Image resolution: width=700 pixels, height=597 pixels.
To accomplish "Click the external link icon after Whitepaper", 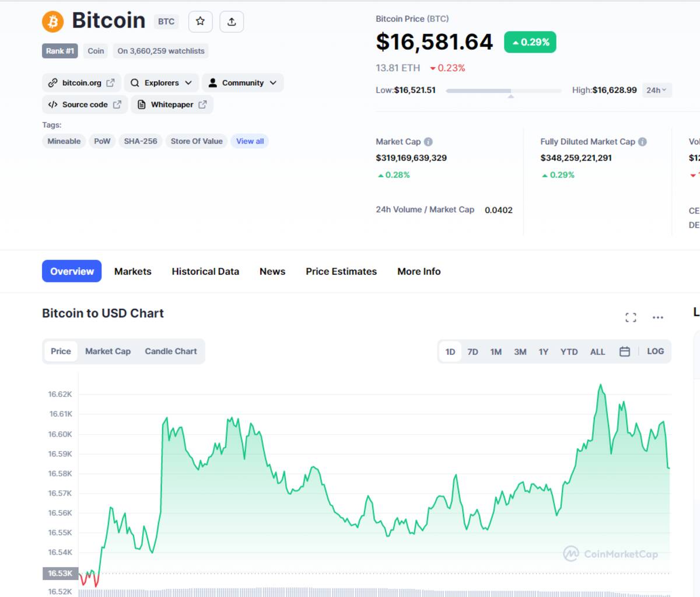I will click(x=202, y=104).
